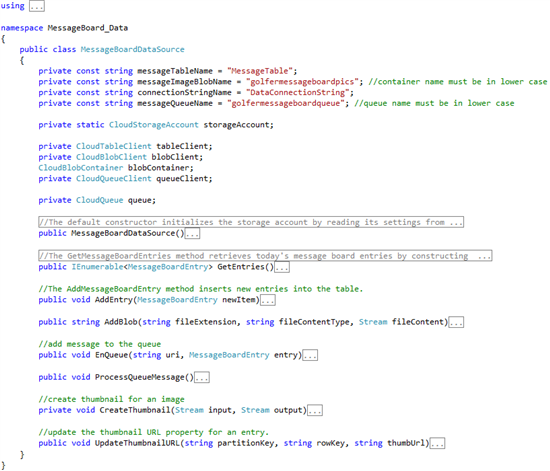The image size is (550, 471).
Task: Click the EnQueue method name
Action: pyautogui.click(x=112, y=355)
